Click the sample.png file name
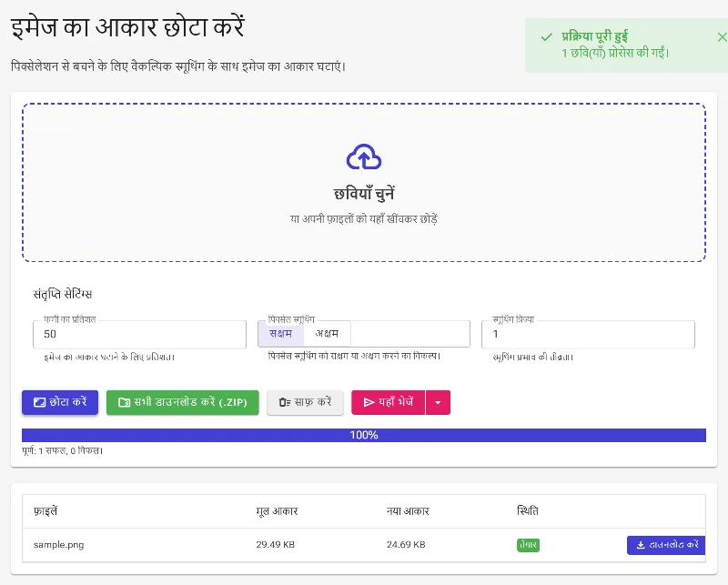The width and height of the screenshot is (728, 585). 59,545
